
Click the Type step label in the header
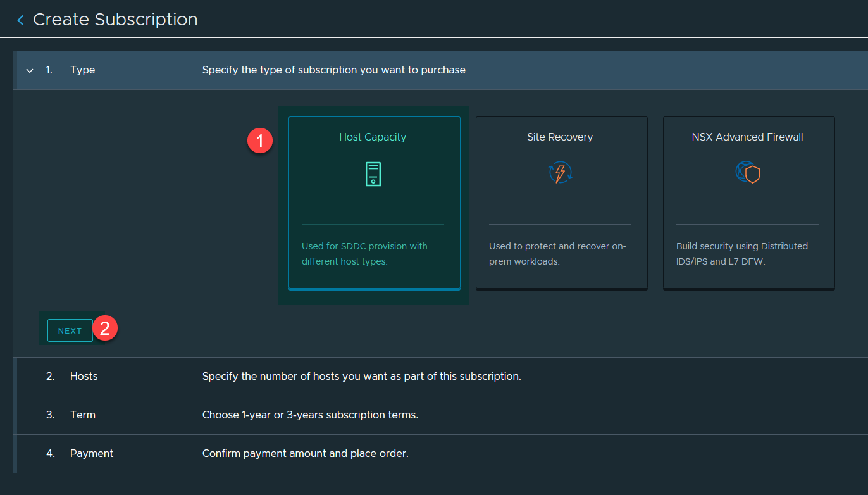[82, 70]
